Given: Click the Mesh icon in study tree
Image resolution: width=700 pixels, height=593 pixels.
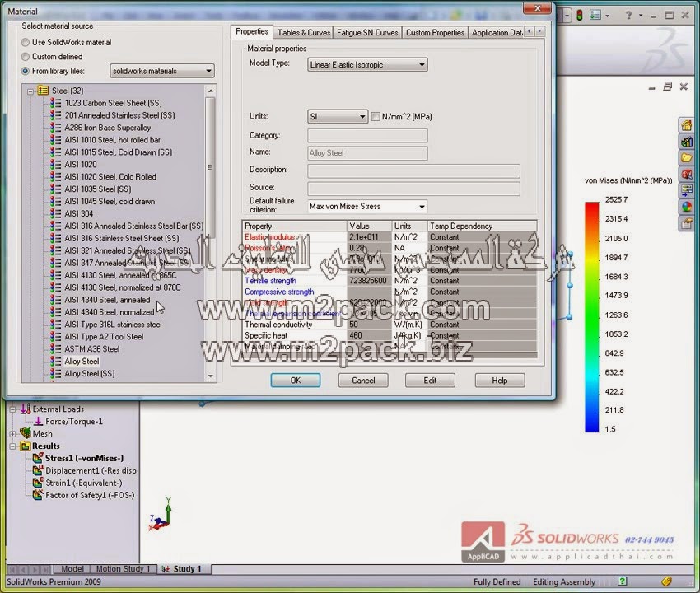Looking at the screenshot, I should pyautogui.click(x=26, y=433).
